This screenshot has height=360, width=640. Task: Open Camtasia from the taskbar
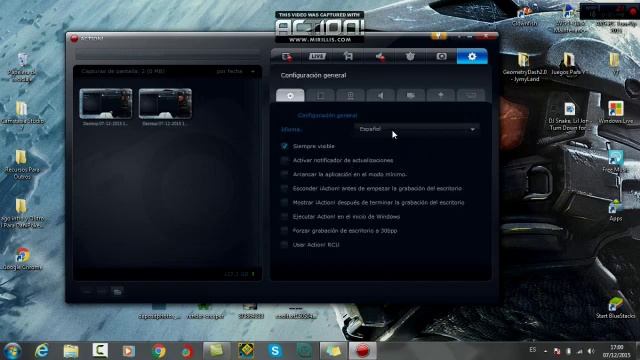[100, 351]
